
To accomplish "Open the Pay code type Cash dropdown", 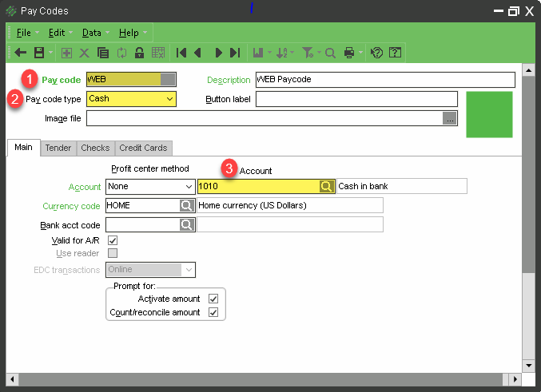I will point(131,99).
